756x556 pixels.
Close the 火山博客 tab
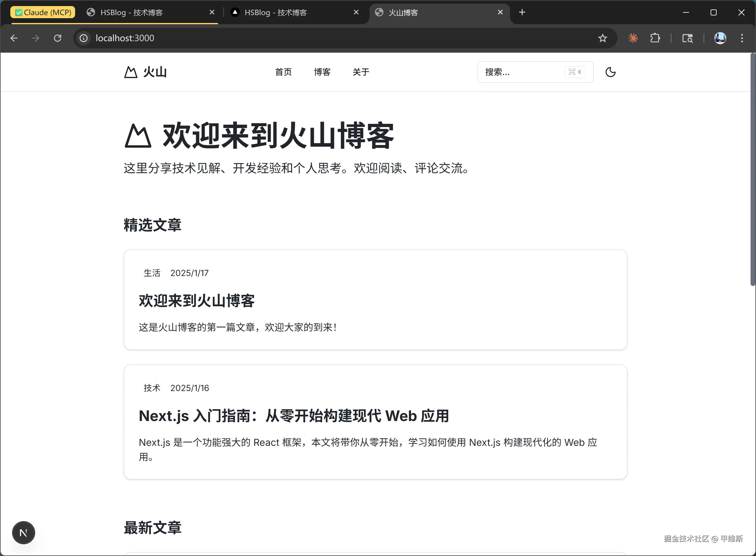tap(500, 12)
